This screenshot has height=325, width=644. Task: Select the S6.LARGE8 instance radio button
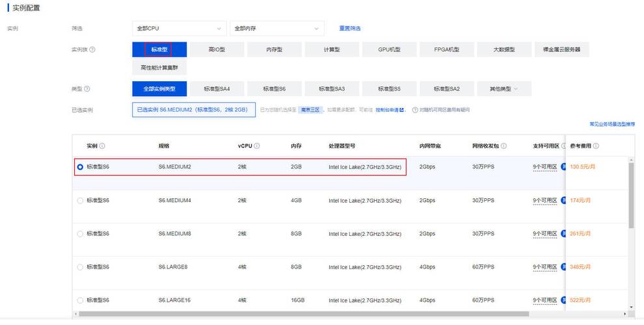click(x=80, y=266)
